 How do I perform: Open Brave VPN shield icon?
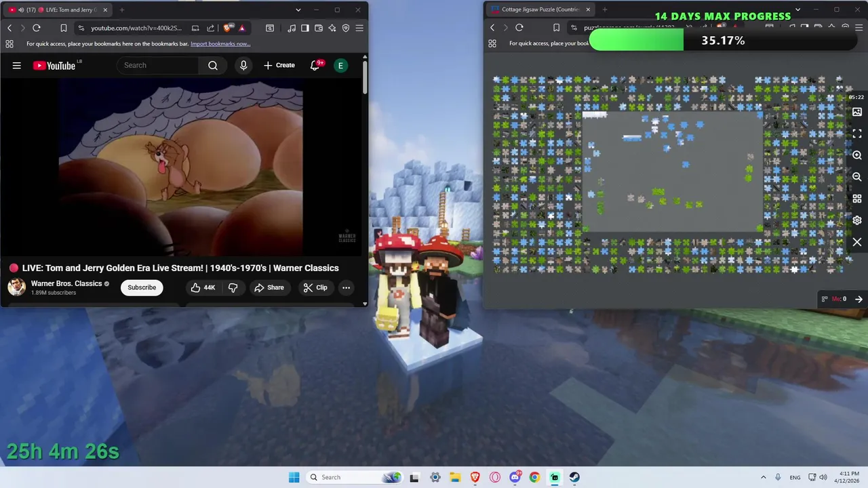(346, 28)
